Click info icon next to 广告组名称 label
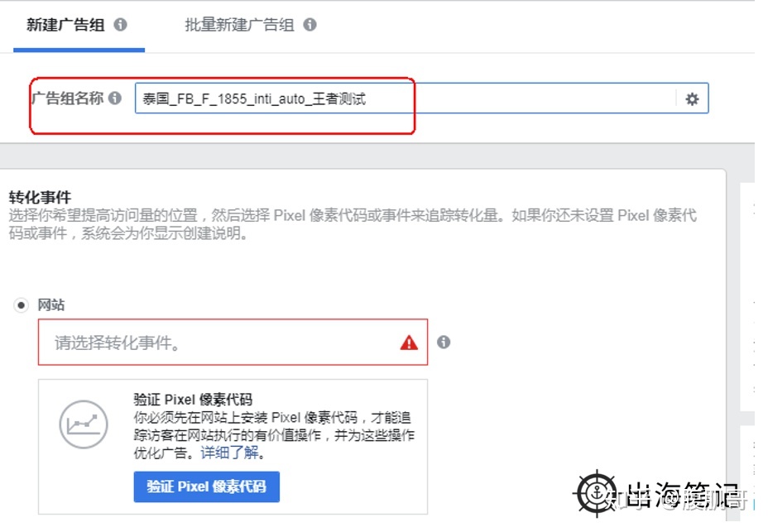This screenshot has height=532, width=768. pyautogui.click(x=115, y=98)
